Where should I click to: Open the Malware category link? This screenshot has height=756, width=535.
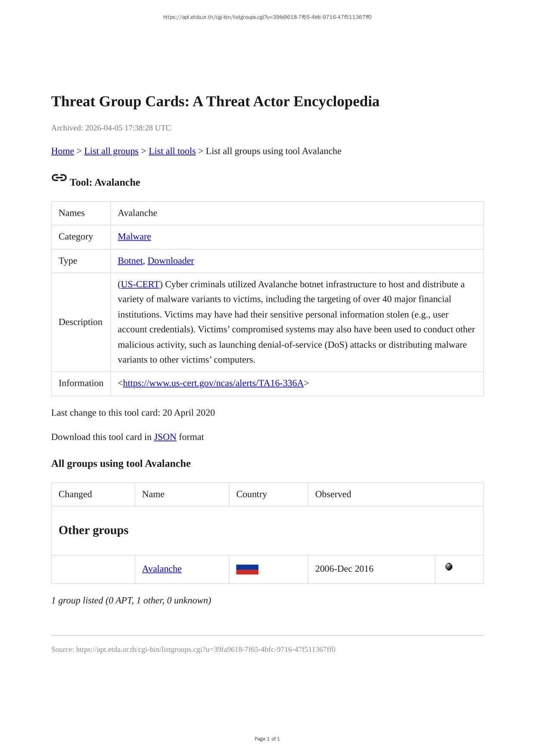click(x=134, y=236)
